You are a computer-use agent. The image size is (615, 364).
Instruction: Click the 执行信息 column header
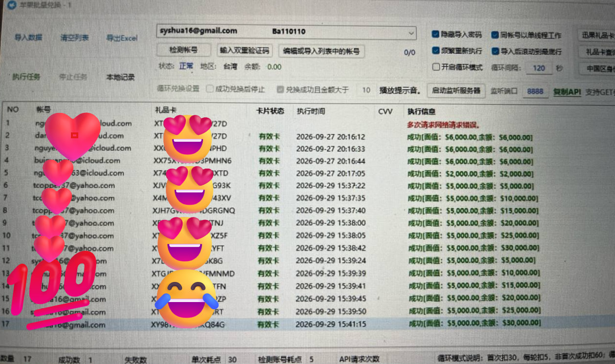[421, 112]
